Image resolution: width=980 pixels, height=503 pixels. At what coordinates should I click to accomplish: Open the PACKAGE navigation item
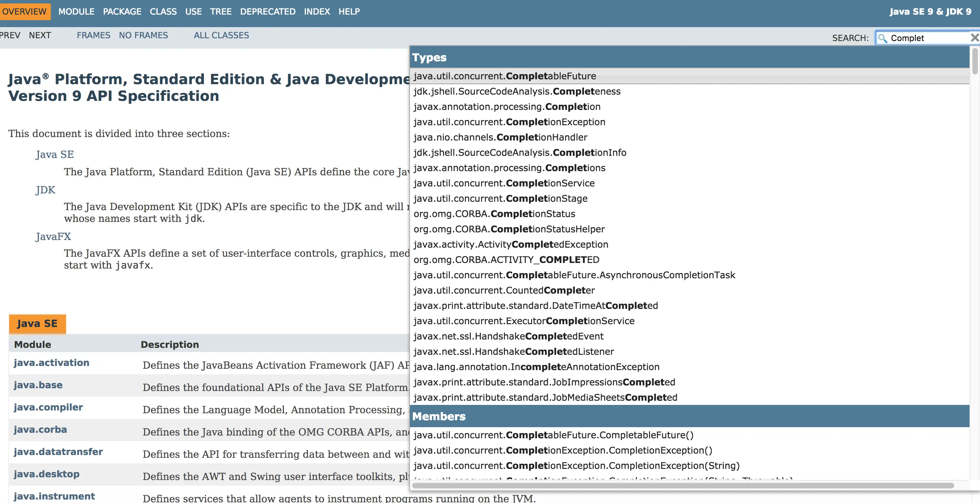click(122, 11)
